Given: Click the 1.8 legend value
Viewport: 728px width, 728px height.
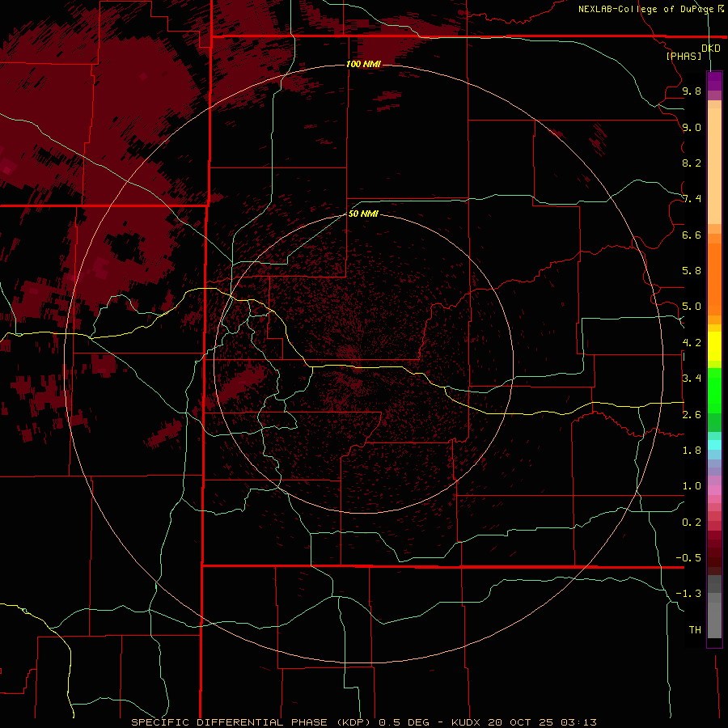Looking at the screenshot, I should click(x=692, y=451).
